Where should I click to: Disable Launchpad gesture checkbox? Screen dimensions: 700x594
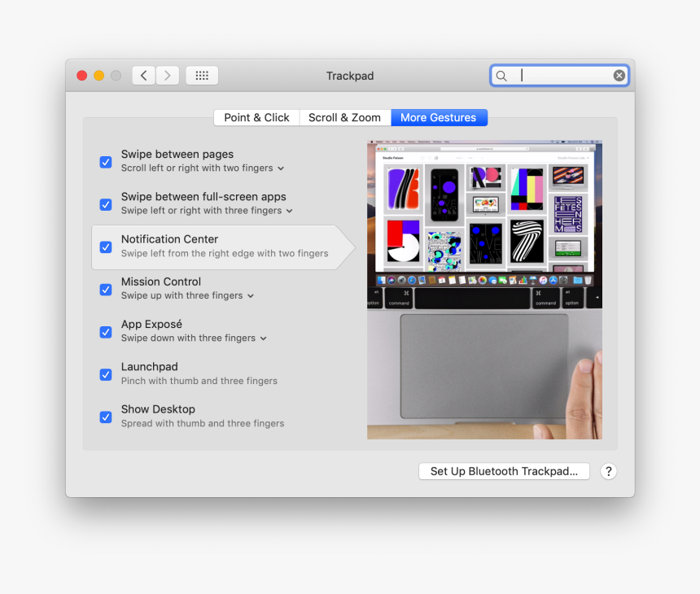106,374
